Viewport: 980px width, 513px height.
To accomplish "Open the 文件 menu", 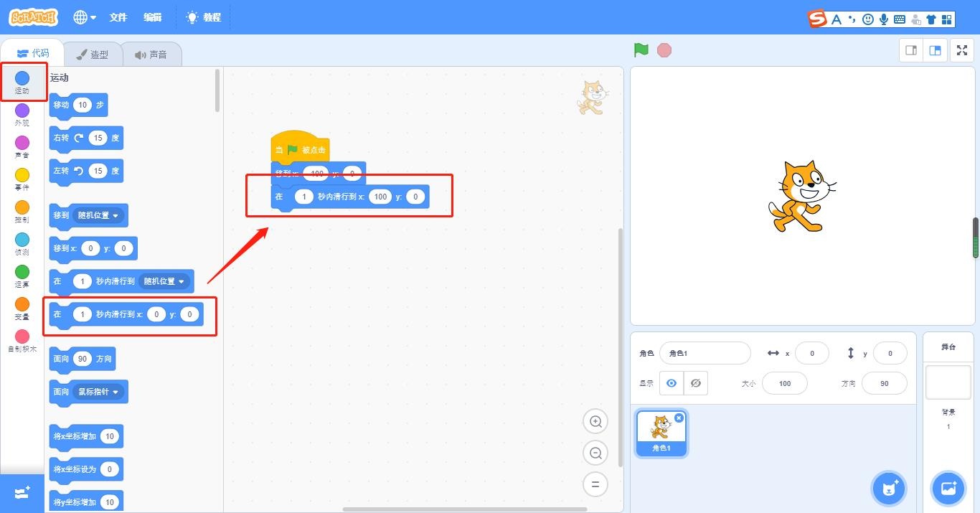I will [118, 17].
